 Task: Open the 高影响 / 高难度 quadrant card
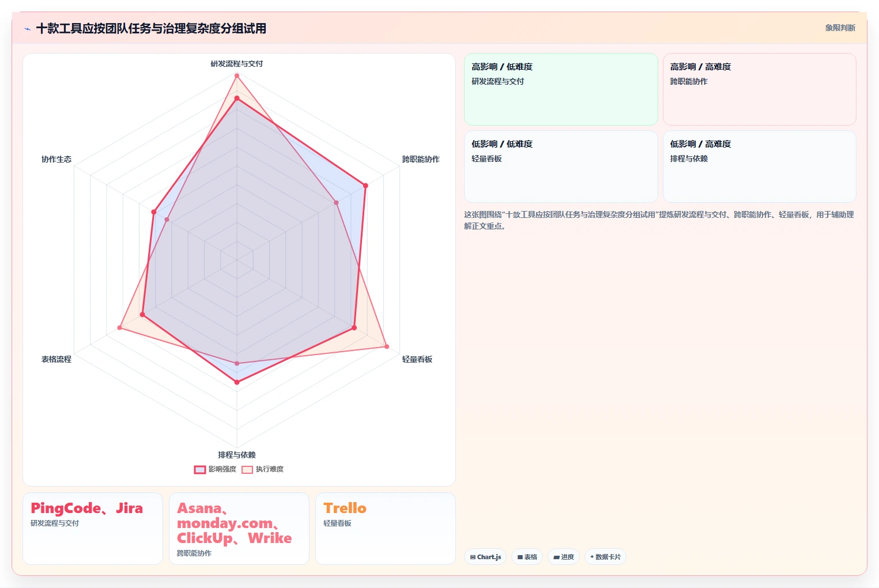pos(759,89)
